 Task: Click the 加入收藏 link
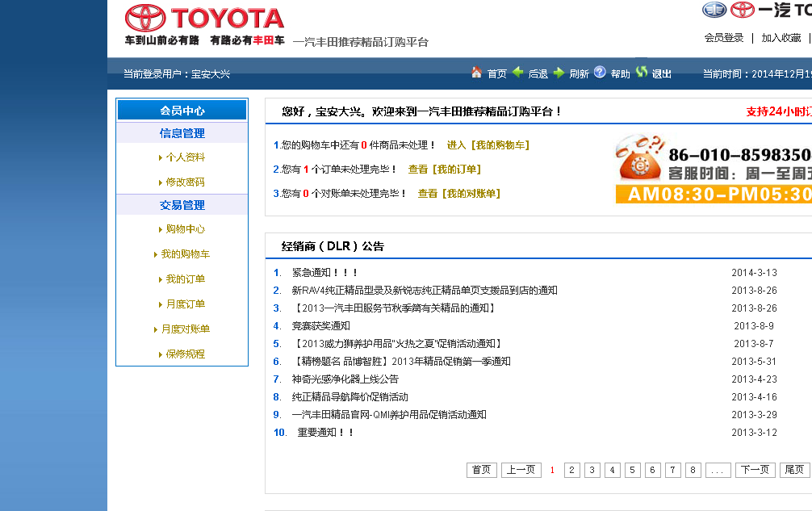tap(781, 38)
